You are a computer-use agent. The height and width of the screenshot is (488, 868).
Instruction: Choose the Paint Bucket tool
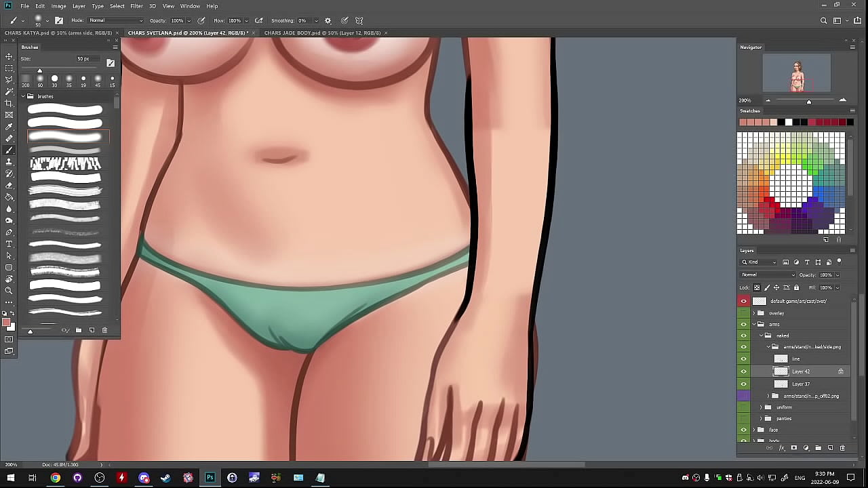(x=9, y=197)
